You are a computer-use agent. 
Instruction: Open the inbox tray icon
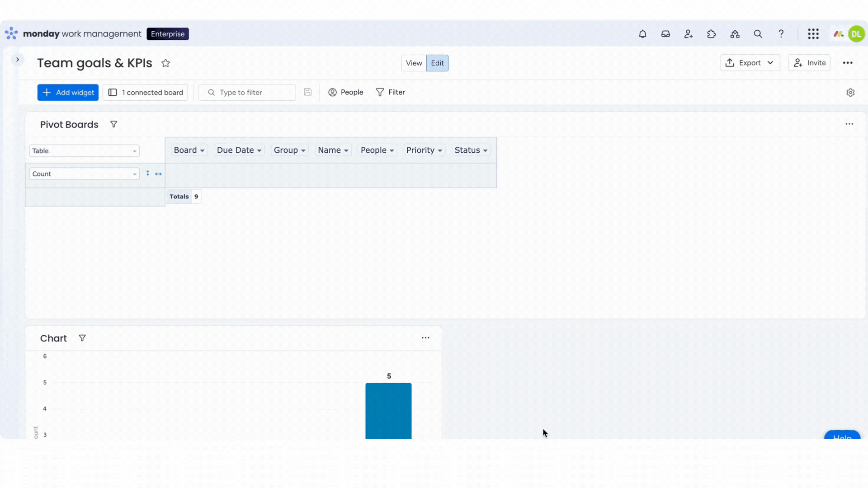(x=665, y=34)
